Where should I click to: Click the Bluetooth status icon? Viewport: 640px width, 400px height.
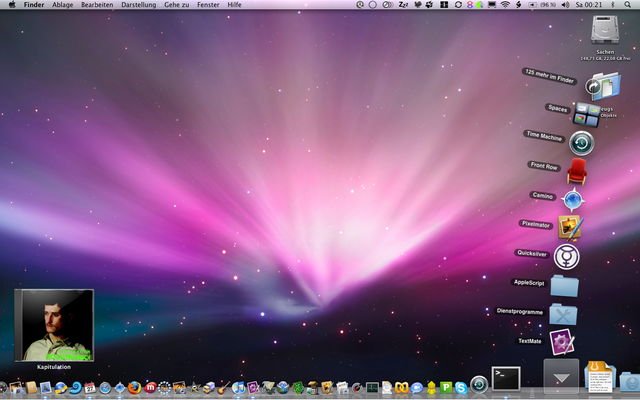click(612, 4)
